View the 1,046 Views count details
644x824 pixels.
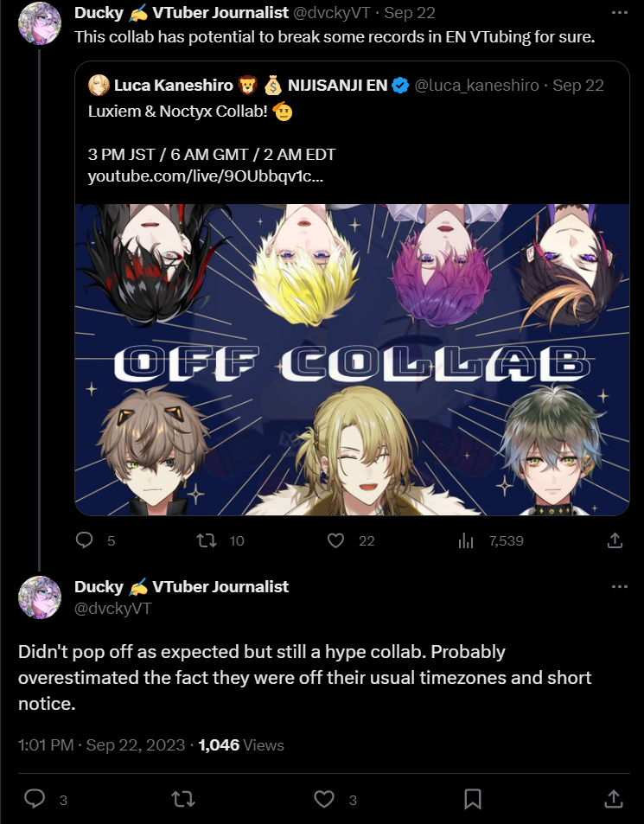pos(241,744)
